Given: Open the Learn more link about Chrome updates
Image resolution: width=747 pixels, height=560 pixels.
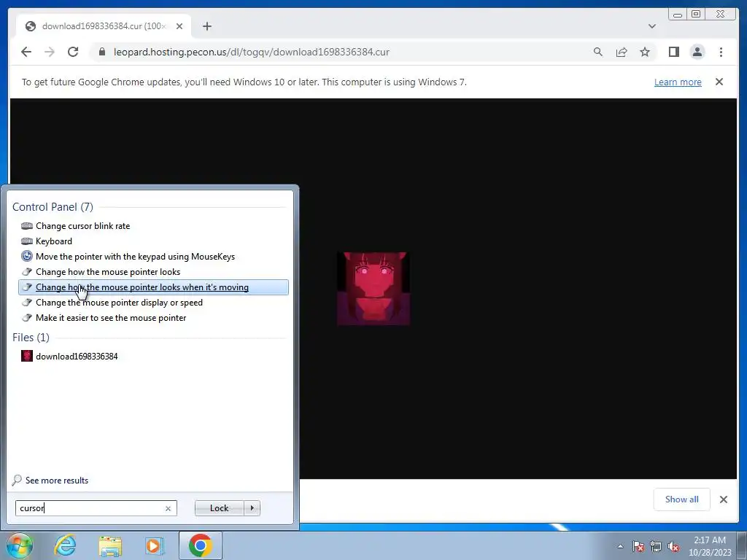Looking at the screenshot, I should [678, 82].
